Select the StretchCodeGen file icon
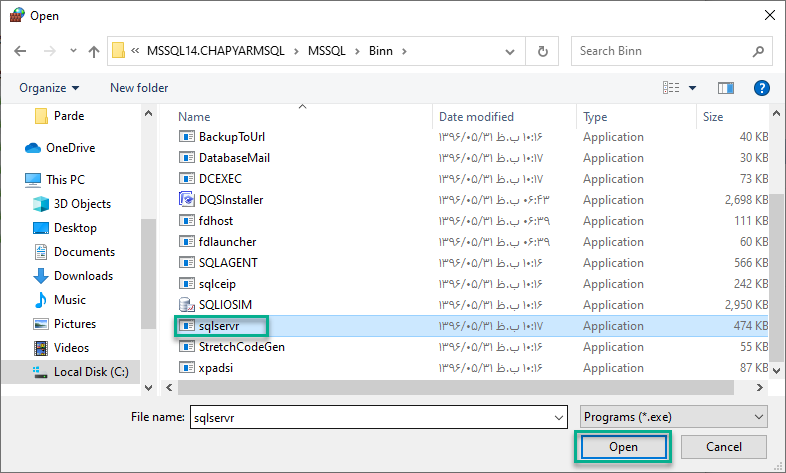The height and width of the screenshot is (473, 786). (186, 347)
